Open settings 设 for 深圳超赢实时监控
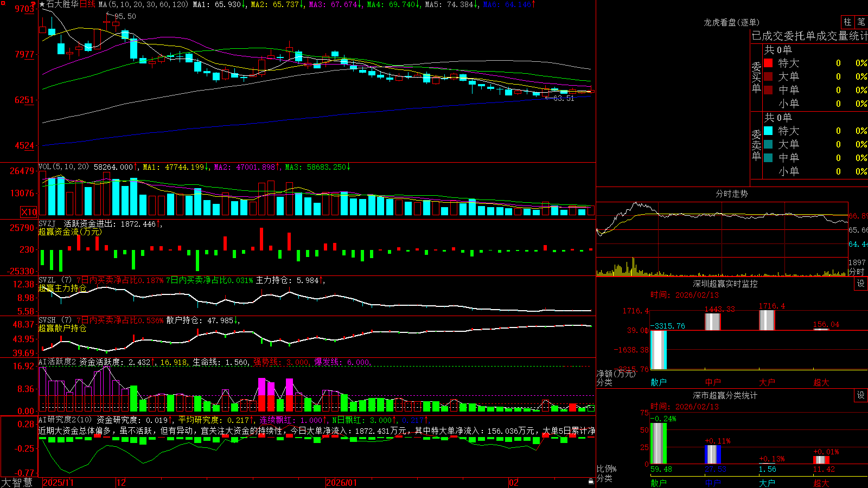This screenshot has width=868, height=488. (861, 284)
